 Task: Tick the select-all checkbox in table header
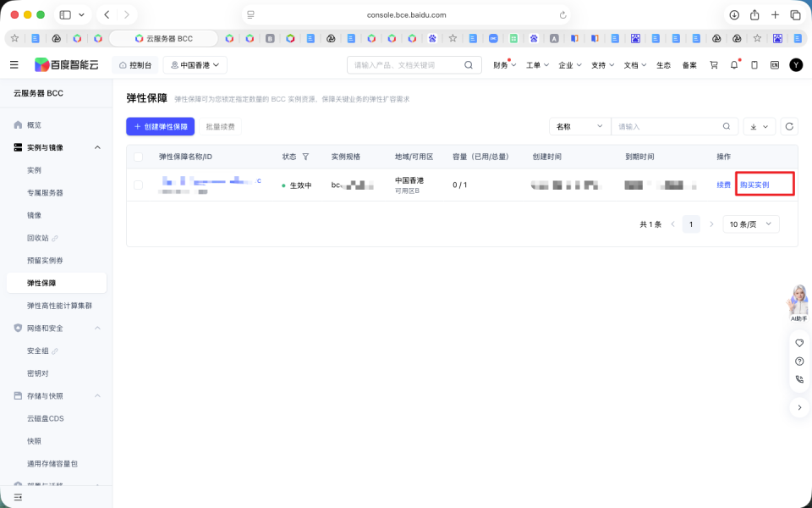click(138, 157)
